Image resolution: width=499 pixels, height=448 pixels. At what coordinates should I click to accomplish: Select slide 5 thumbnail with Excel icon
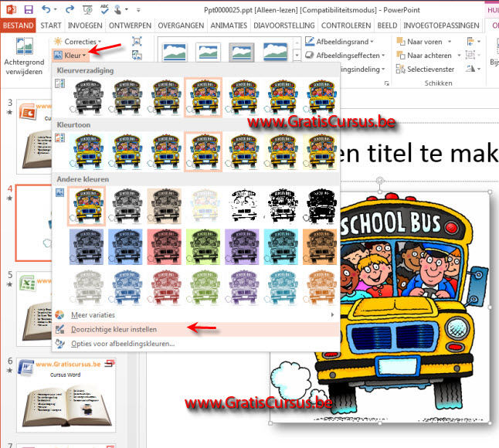point(34,309)
